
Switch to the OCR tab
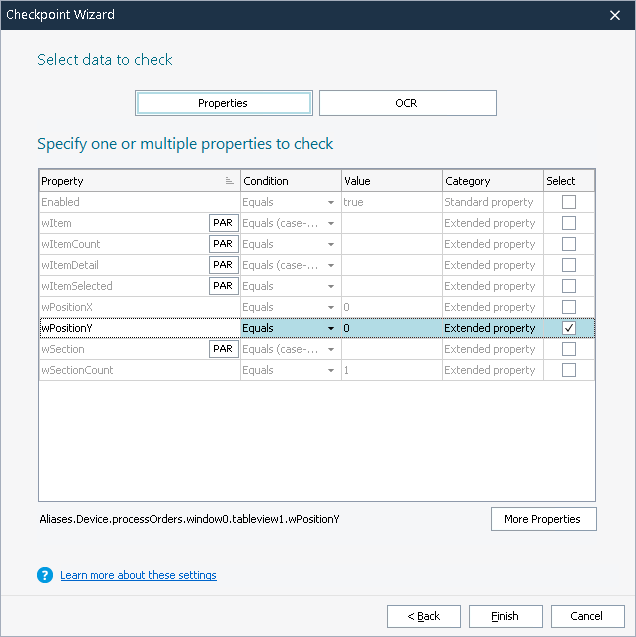407,103
